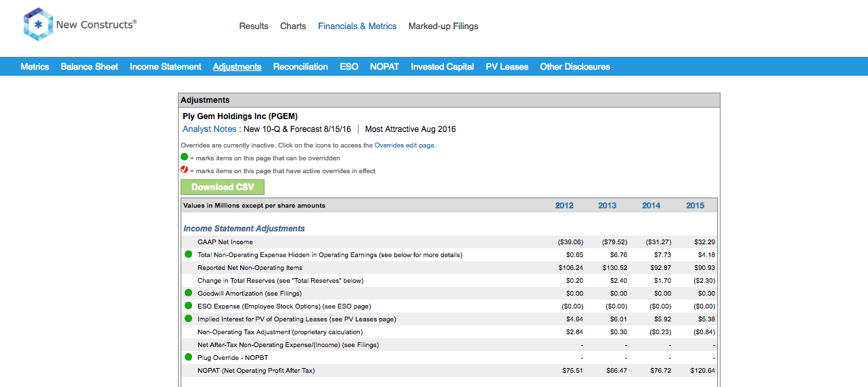868x387 pixels.
Task: Select the Reported Net Non-Operating Items label
Action: (x=250, y=267)
